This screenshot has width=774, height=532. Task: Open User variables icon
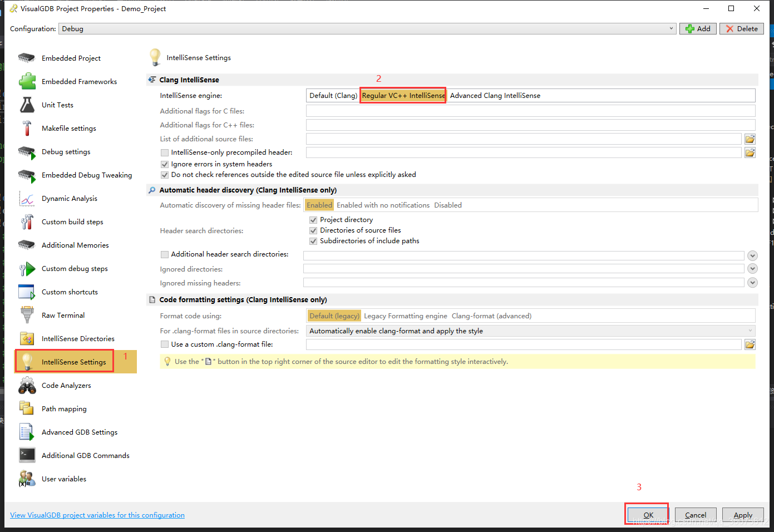tap(27, 479)
